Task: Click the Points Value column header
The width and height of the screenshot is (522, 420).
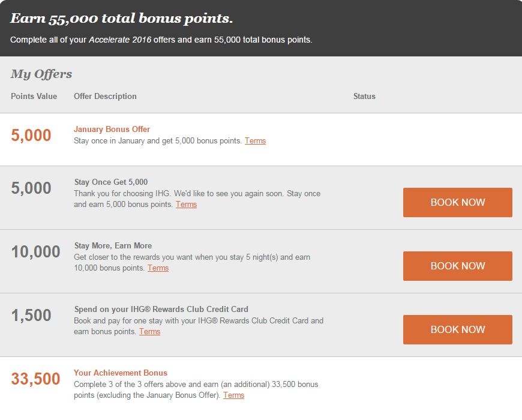Action: [x=34, y=96]
